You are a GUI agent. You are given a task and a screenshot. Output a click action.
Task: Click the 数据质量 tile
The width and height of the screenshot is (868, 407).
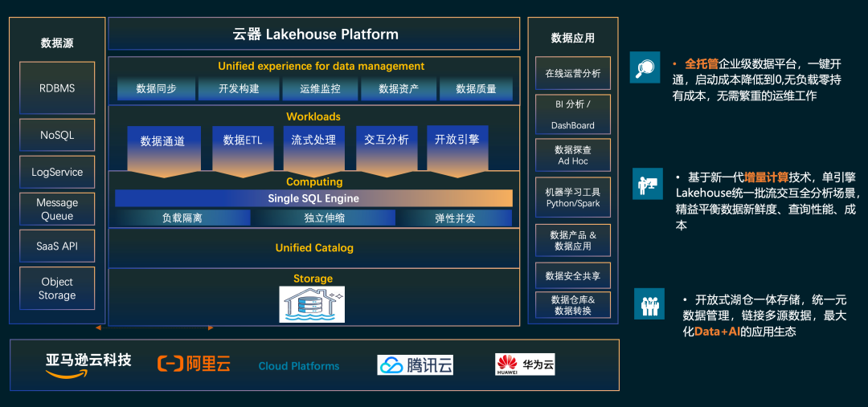coord(476,88)
